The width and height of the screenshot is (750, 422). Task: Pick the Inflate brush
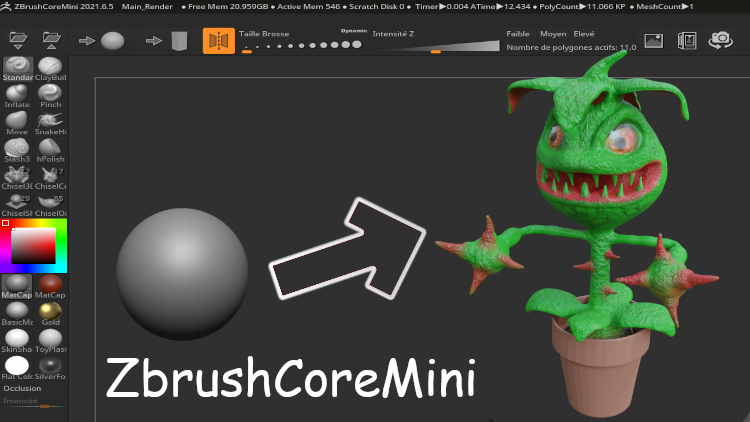(x=17, y=94)
